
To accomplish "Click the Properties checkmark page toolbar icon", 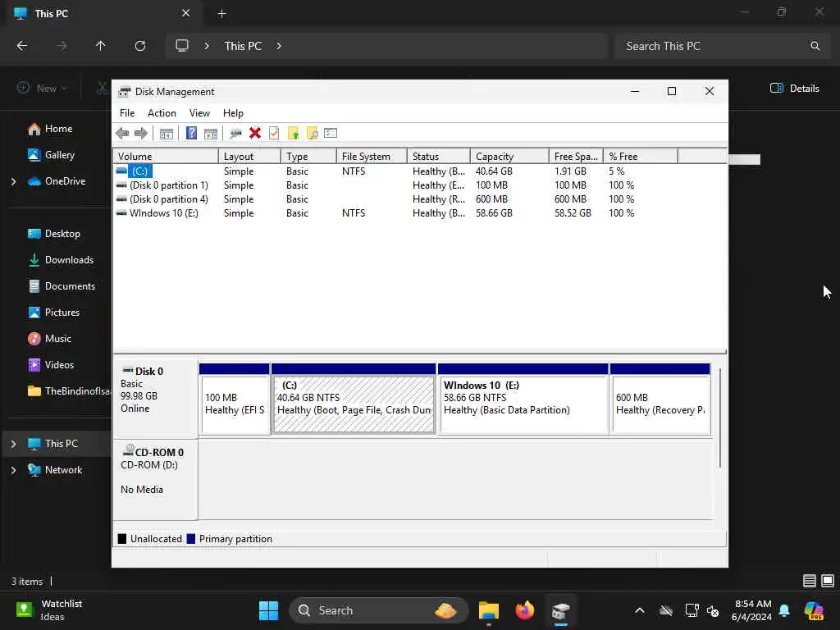I will [x=274, y=133].
